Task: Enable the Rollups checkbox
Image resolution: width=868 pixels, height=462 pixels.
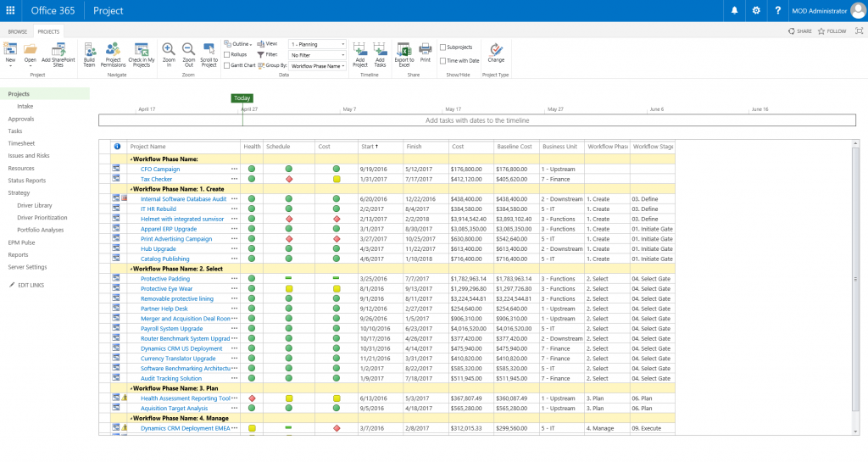Action: [x=227, y=54]
